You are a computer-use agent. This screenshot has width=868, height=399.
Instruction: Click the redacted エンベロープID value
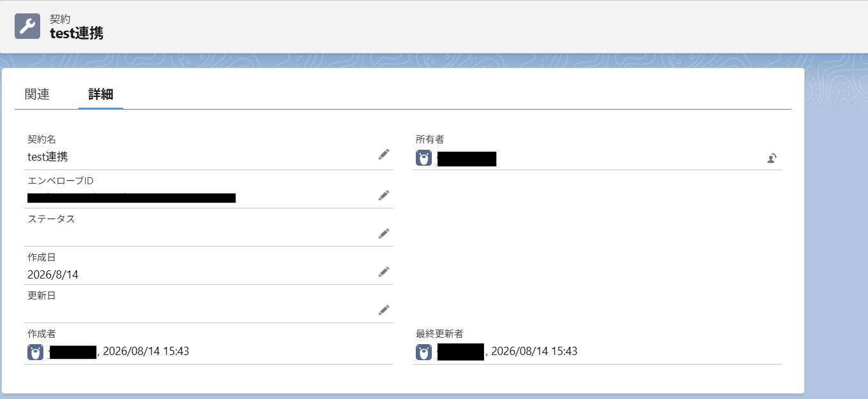131,198
